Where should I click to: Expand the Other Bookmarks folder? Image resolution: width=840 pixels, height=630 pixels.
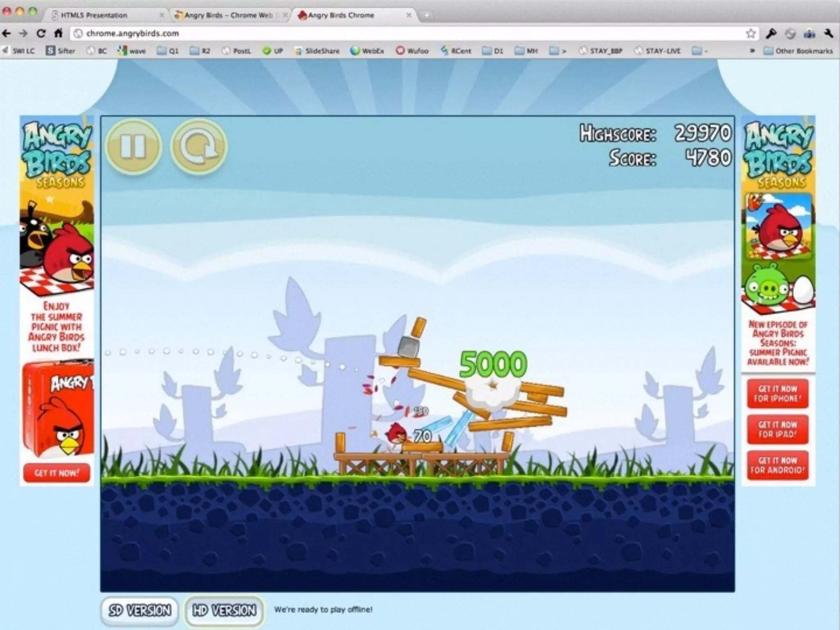[798, 51]
